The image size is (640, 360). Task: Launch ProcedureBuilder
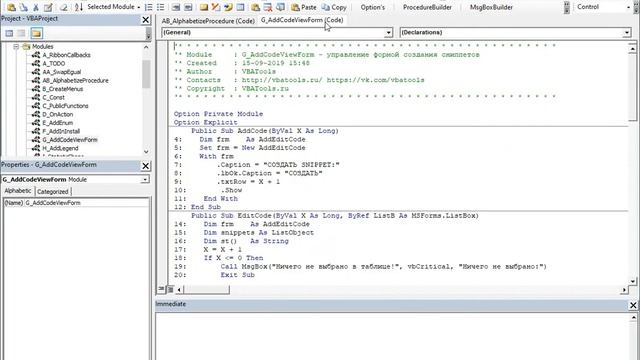point(427,7)
